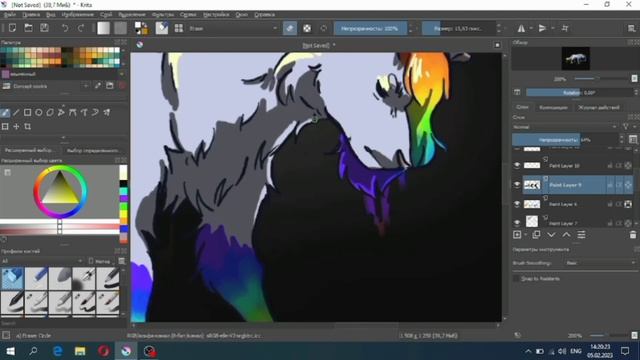The height and width of the screenshot is (360, 640).
Task: Switch to the Layers docker tab
Action: (522, 107)
